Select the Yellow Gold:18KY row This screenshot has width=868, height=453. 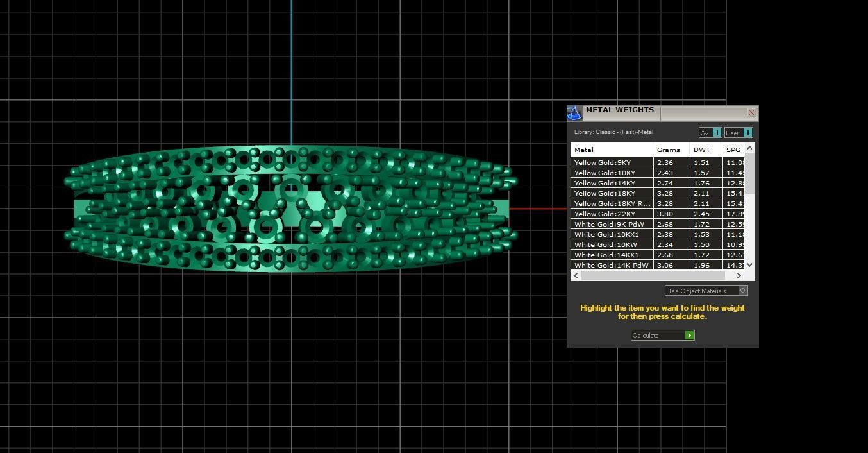[658, 193]
